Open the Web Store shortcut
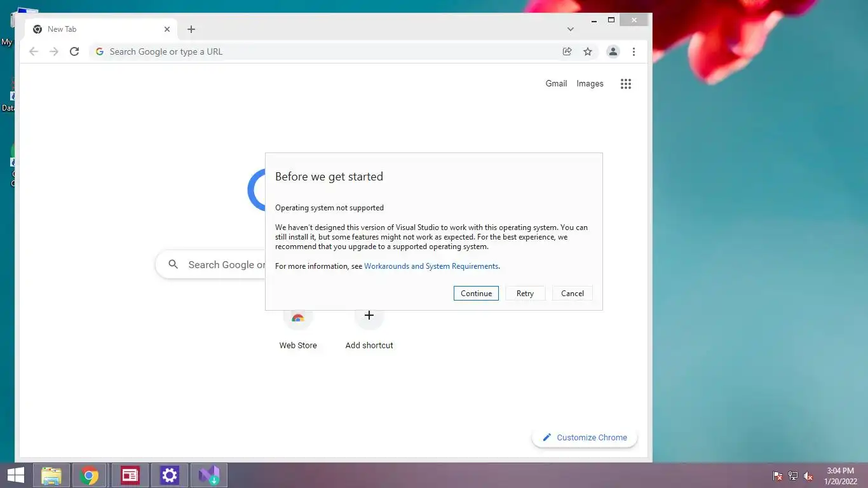This screenshot has width=868, height=488. (298, 330)
